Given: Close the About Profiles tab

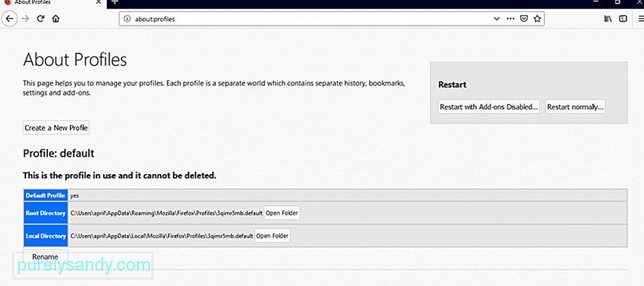Looking at the screenshot, I should pyautogui.click(x=98, y=2).
